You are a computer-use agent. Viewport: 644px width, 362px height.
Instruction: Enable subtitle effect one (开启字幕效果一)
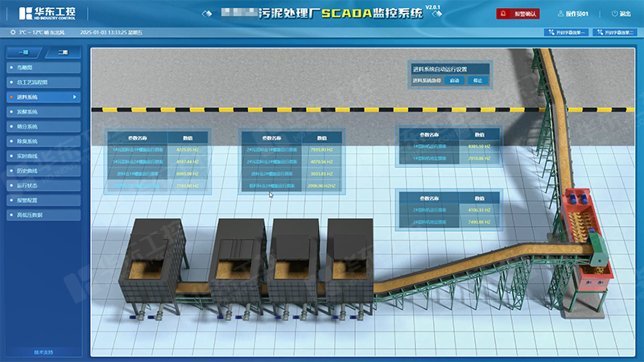(568, 33)
